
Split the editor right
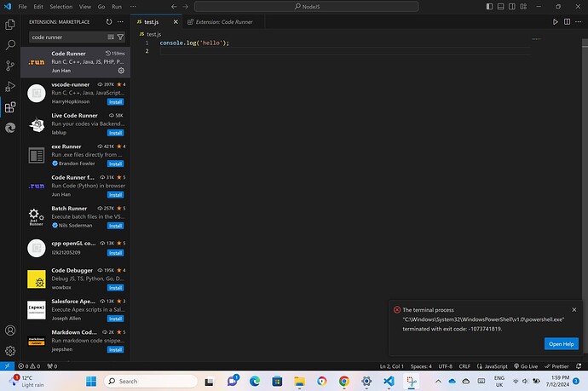pos(567,22)
